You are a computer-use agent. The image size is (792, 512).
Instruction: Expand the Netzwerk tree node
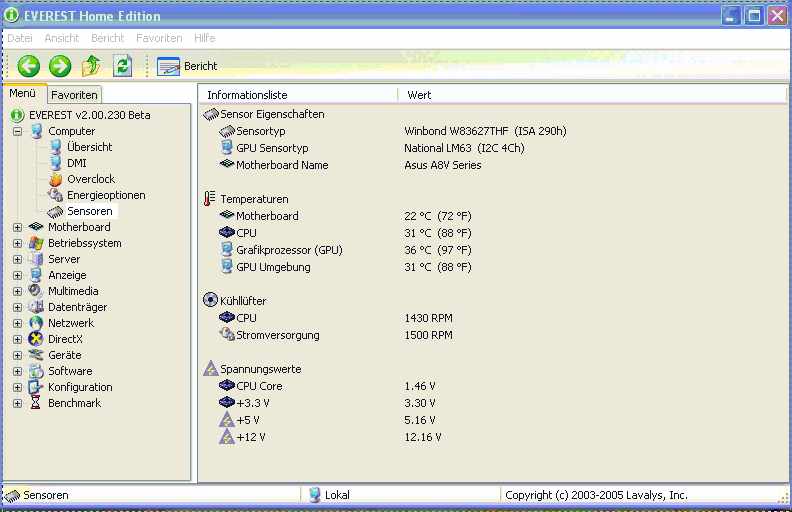pyautogui.click(x=18, y=324)
